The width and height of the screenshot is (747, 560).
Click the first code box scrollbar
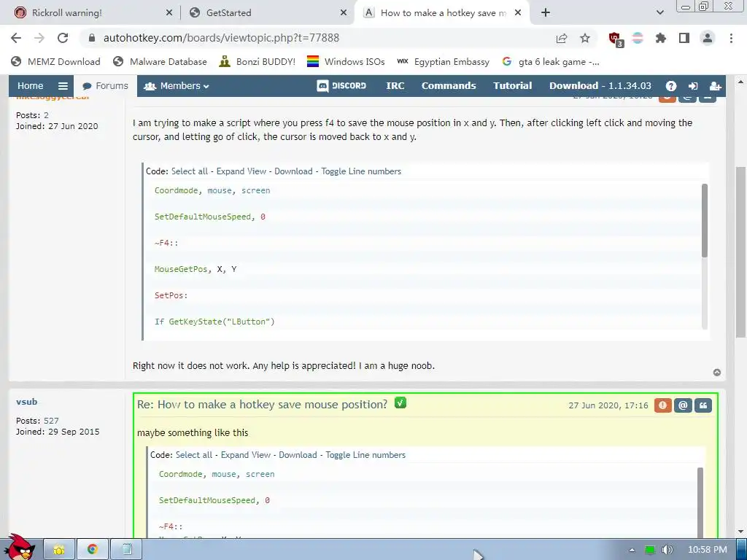705,220
